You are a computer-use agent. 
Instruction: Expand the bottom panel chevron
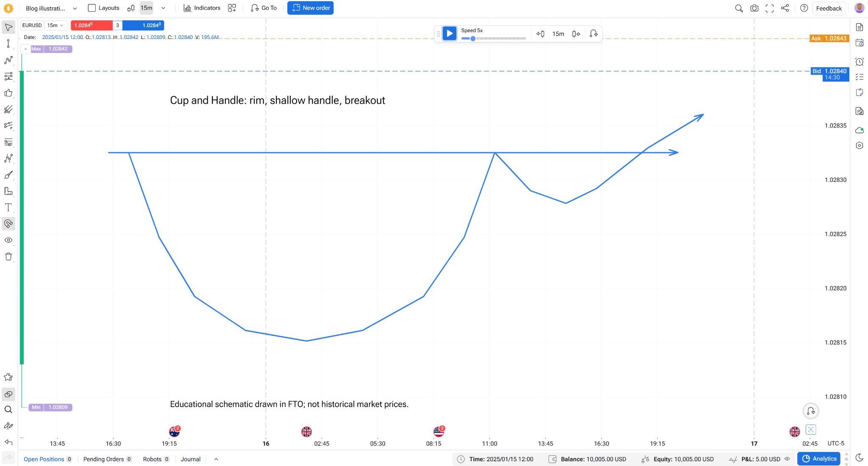tap(216, 459)
